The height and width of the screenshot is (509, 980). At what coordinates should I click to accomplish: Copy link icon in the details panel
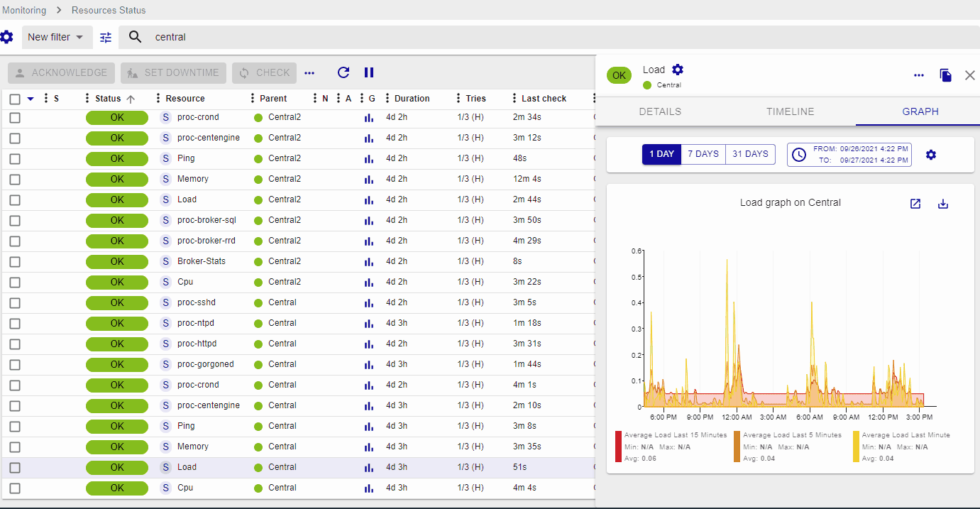pyautogui.click(x=945, y=75)
